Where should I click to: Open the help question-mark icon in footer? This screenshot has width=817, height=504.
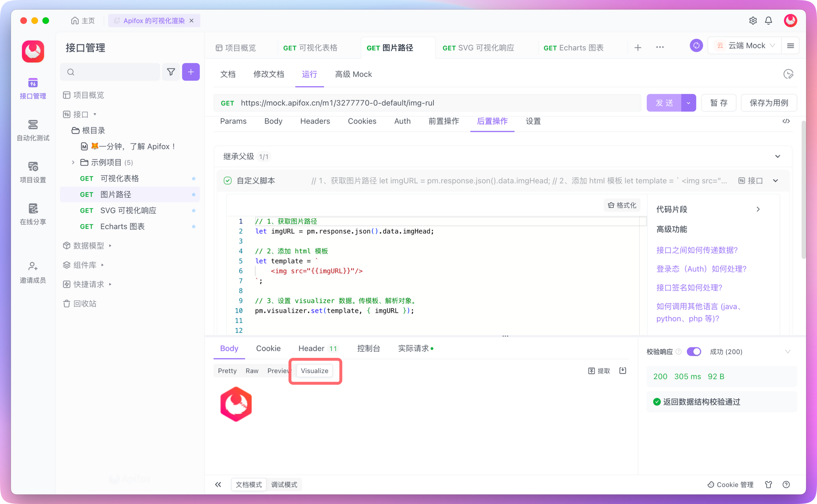(x=786, y=484)
